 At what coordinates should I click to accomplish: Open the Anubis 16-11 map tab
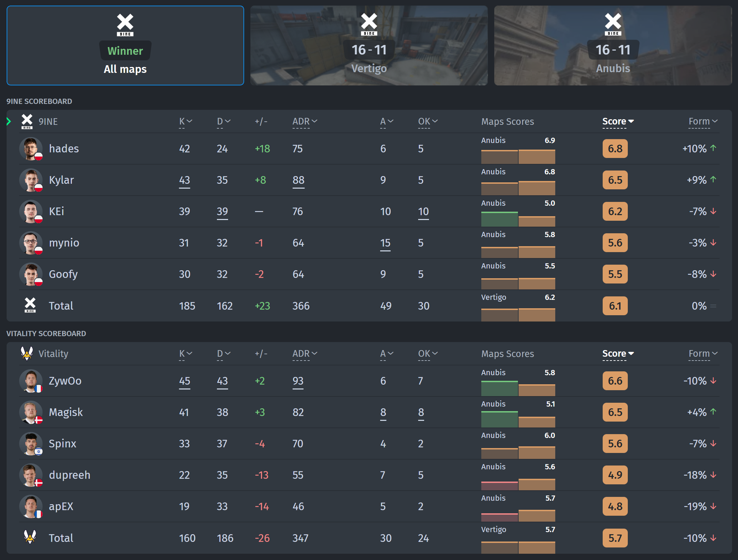pyautogui.click(x=613, y=45)
